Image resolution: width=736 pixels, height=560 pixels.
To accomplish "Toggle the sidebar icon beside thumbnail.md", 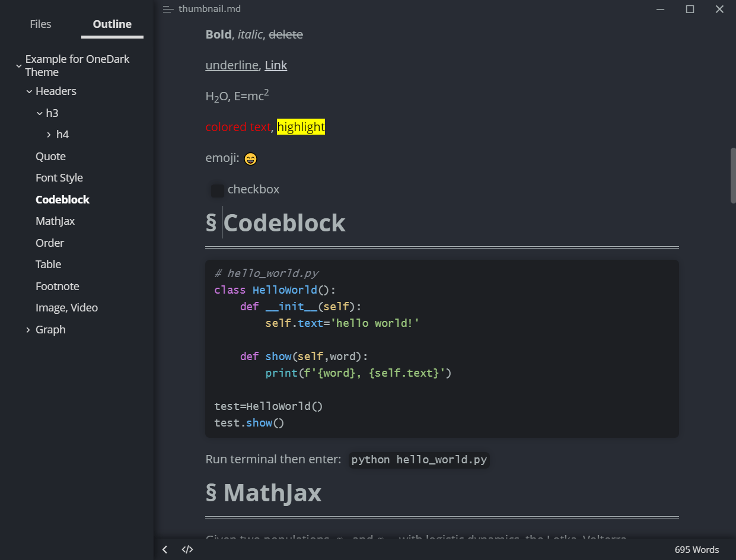I will click(168, 9).
